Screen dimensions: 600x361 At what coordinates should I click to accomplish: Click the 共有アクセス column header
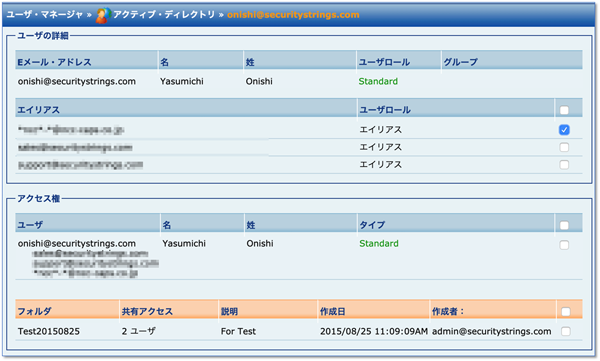pyautogui.click(x=147, y=311)
